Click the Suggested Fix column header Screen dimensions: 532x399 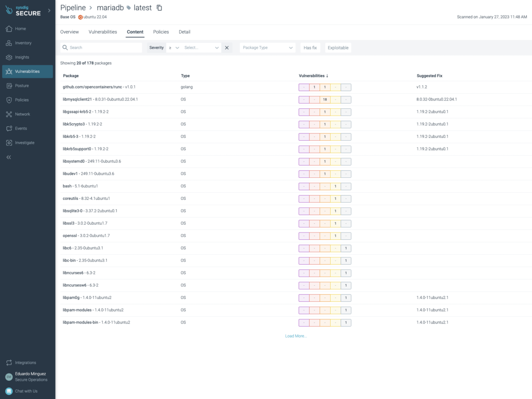coord(430,76)
